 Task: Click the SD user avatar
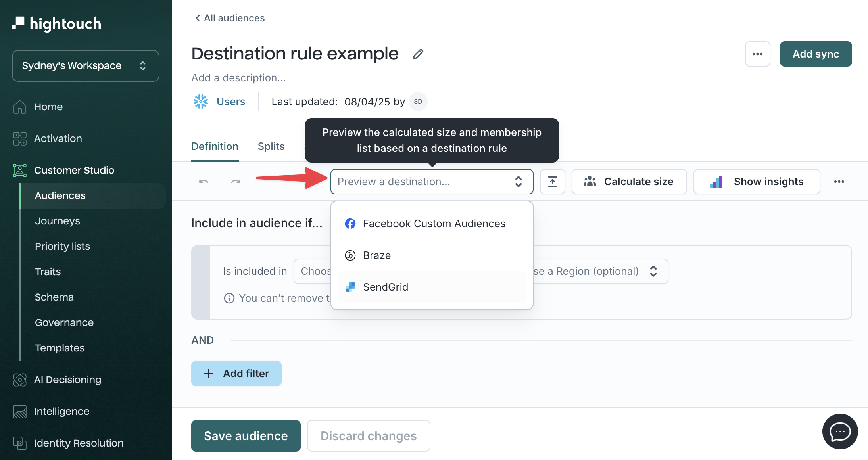click(418, 102)
